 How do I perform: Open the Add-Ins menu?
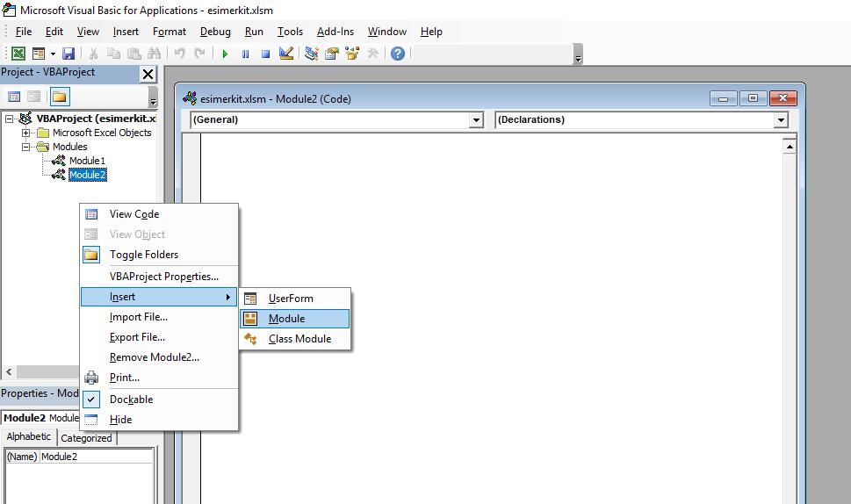pos(335,32)
